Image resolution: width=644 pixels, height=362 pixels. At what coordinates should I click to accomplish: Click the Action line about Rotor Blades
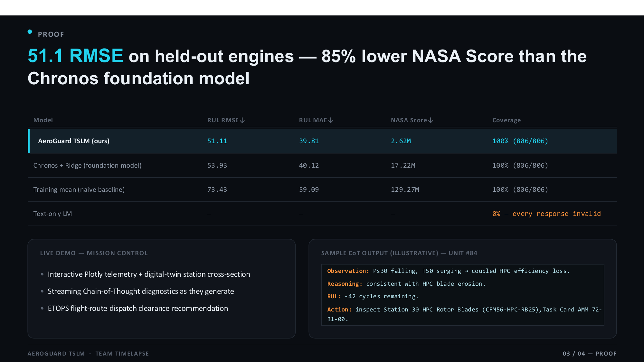tap(464, 314)
